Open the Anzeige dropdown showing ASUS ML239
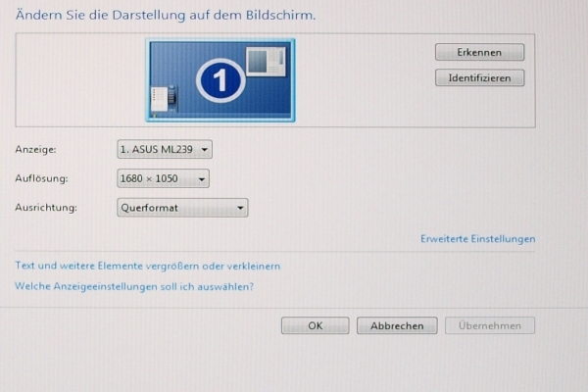Image resolution: width=588 pixels, height=392 pixels. click(x=165, y=149)
